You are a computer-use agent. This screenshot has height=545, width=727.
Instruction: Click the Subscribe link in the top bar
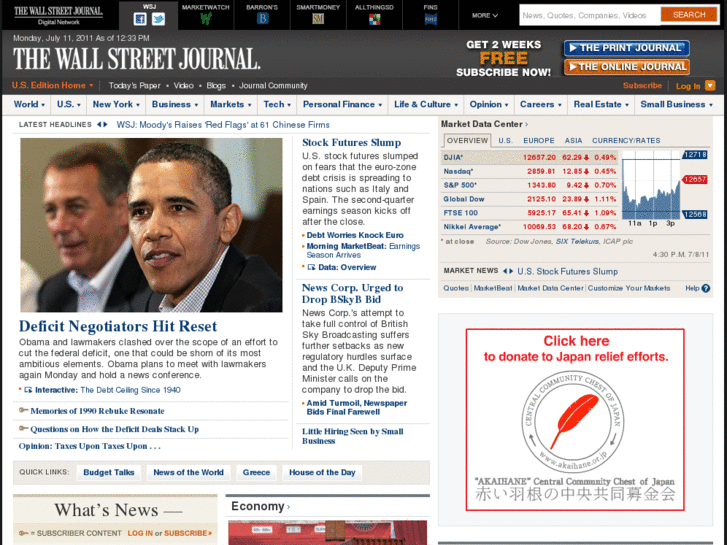642,85
